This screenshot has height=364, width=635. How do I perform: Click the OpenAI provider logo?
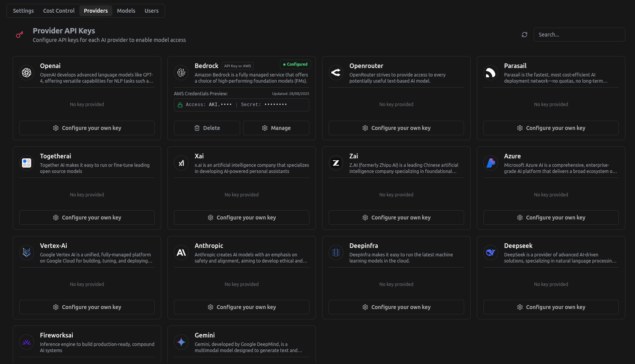click(27, 72)
